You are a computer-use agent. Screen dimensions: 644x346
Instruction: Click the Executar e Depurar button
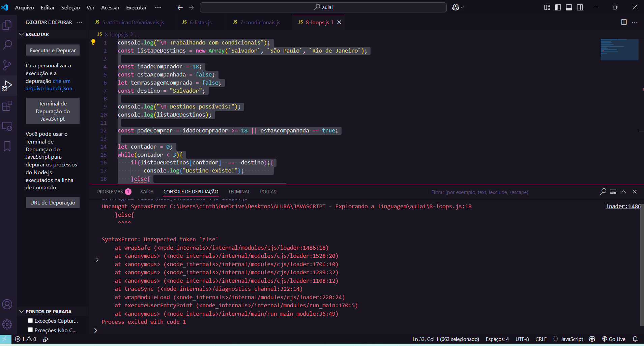pyautogui.click(x=53, y=50)
